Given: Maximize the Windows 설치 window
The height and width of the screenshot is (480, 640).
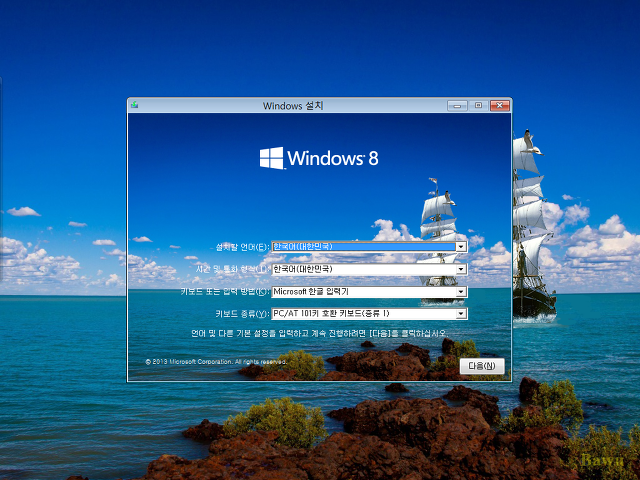Looking at the screenshot, I should (478, 106).
